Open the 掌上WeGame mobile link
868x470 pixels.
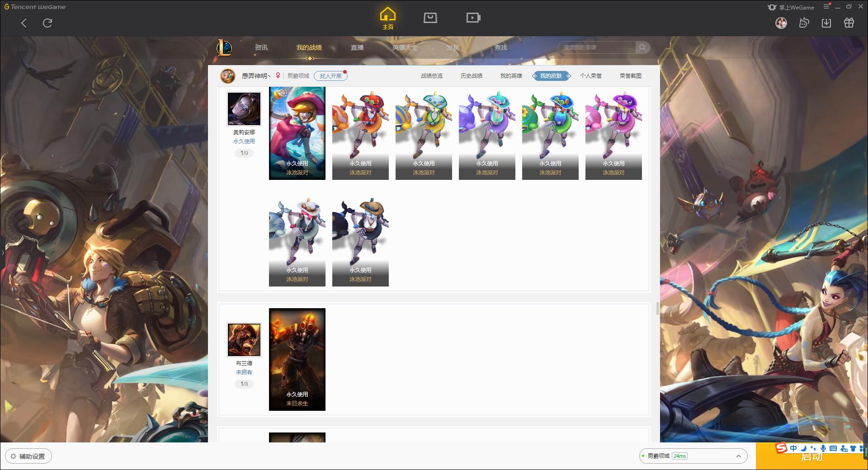[791, 7]
